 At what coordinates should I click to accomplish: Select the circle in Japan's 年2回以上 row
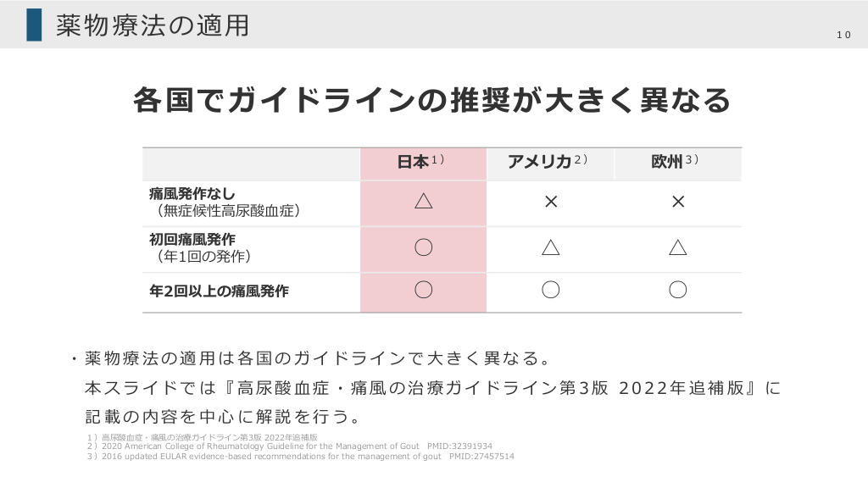[x=424, y=291]
